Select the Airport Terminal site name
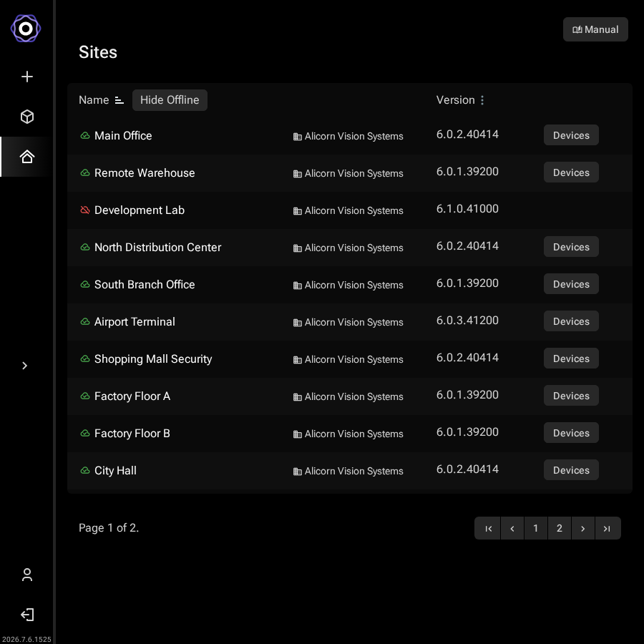 coord(135,321)
